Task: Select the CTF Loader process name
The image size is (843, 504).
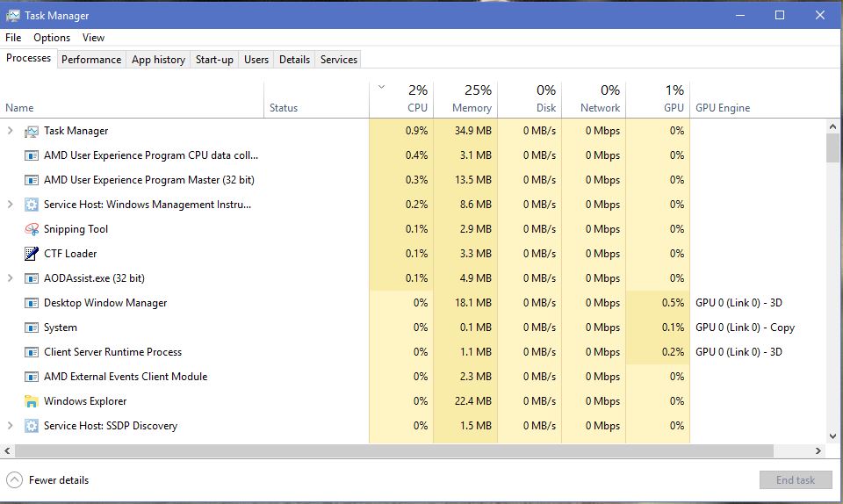Action: tap(70, 254)
